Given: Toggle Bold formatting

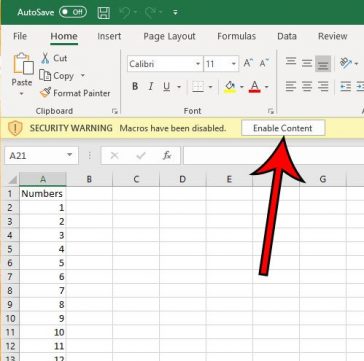Looking at the screenshot, I should pyautogui.click(x=135, y=87).
